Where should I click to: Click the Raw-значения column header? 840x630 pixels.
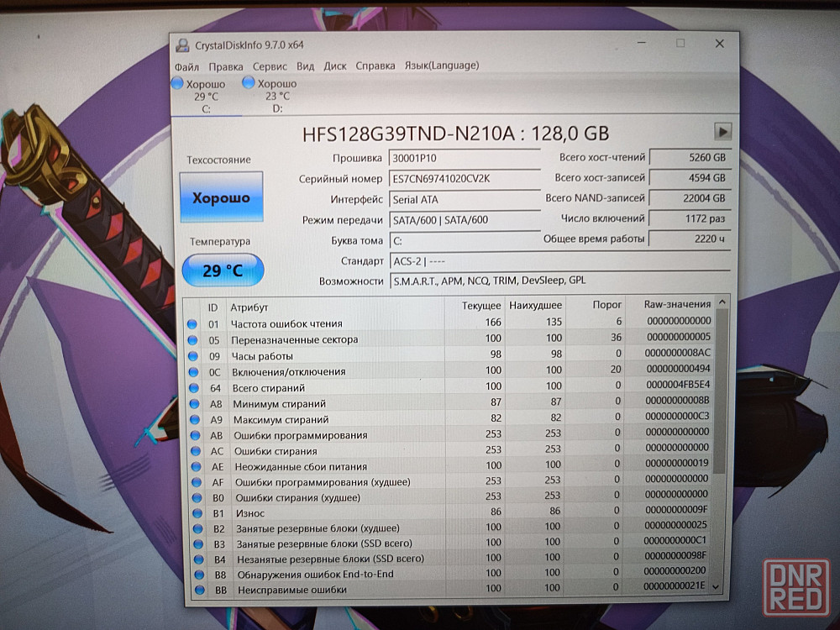(677, 304)
